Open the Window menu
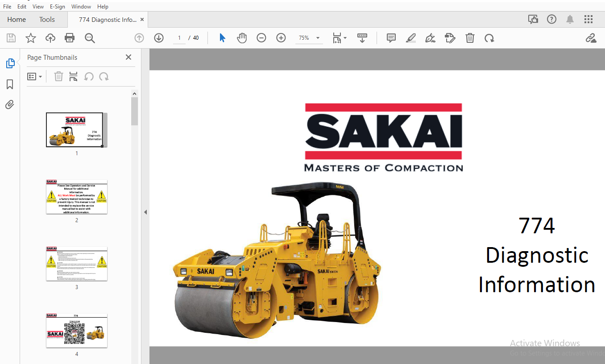This screenshot has height=364, width=605. [81, 6]
